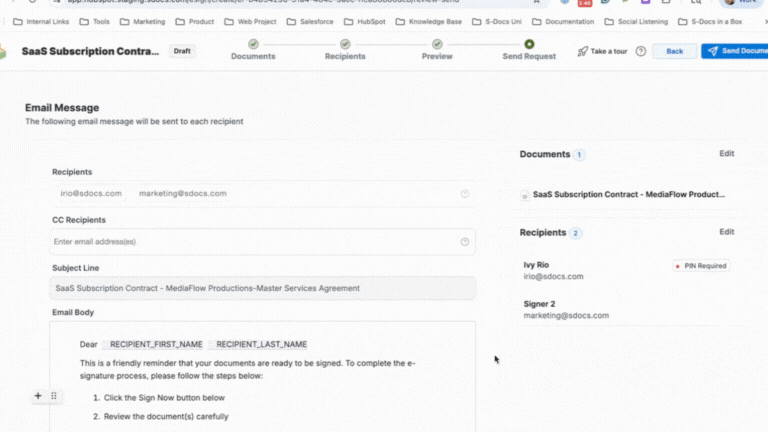This screenshot has width=768, height=432.
Task: Click the Recipients field info icon
Action: [465, 194]
